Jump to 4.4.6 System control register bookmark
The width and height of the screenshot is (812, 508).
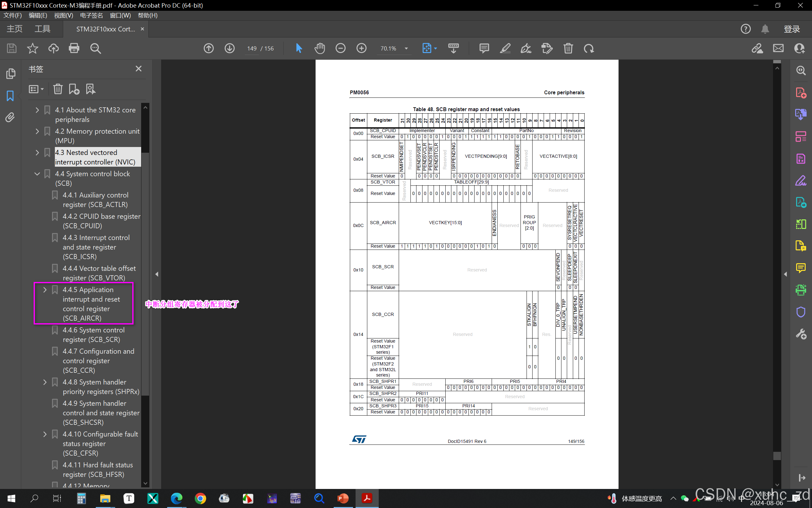coord(94,335)
